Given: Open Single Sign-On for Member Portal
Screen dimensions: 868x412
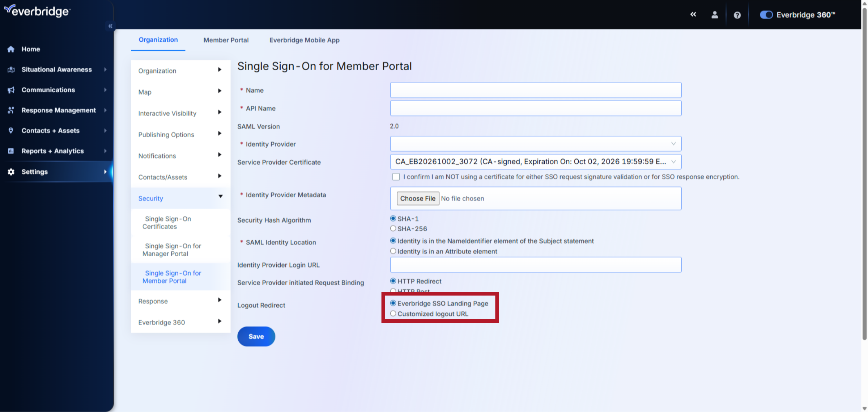Looking at the screenshot, I should 180,277.
